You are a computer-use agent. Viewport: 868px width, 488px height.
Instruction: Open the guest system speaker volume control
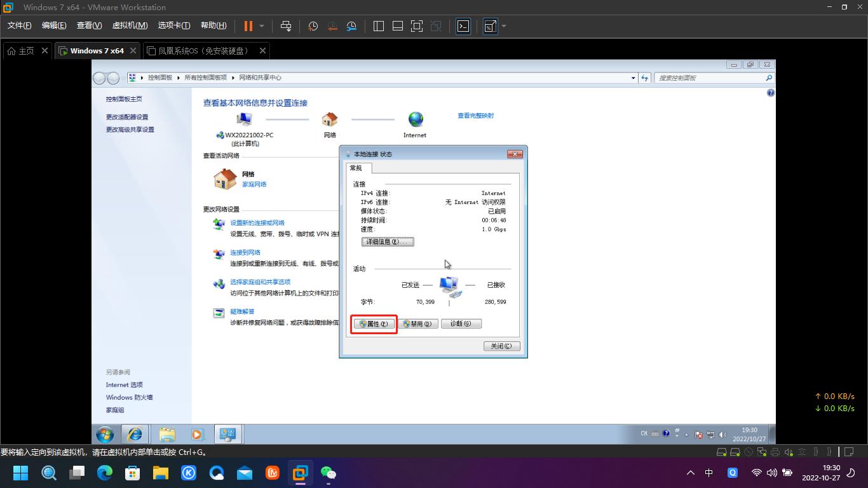pyautogui.click(x=722, y=435)
